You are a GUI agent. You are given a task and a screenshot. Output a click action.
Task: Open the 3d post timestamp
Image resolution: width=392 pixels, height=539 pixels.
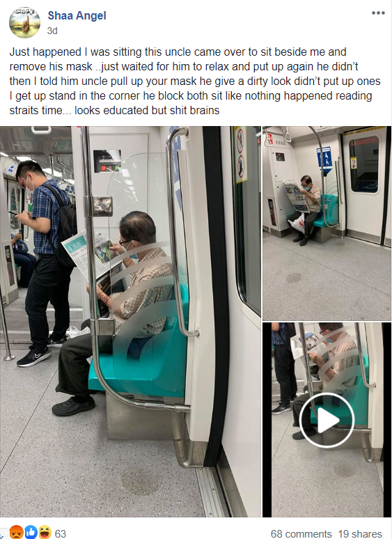[52, 31]
